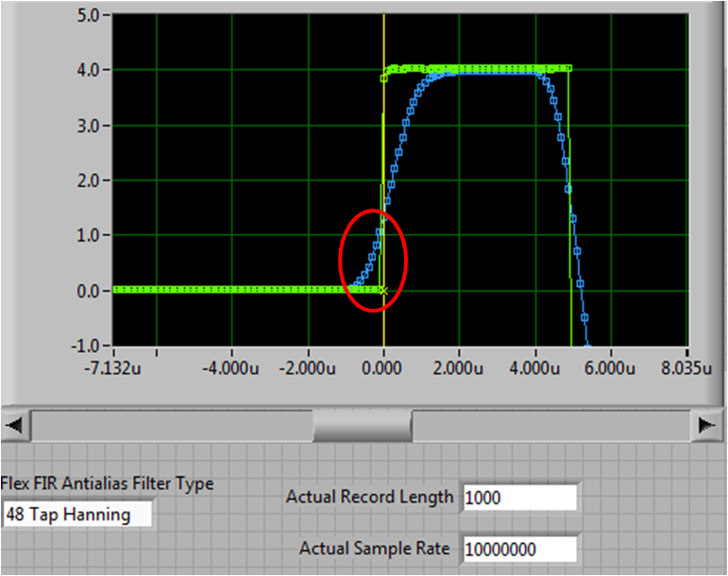Click the x-axis label 8.035u

686,368
